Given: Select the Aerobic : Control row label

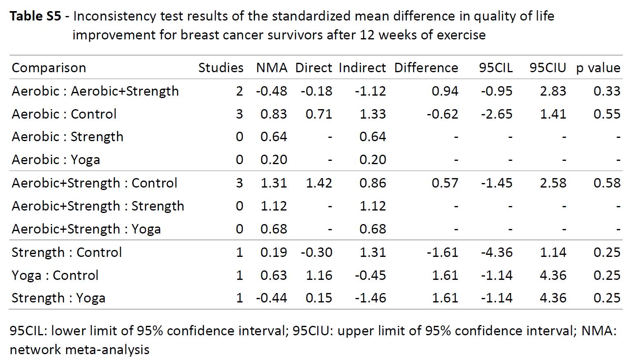Looking at the screenshot, I should coord(64,114).
